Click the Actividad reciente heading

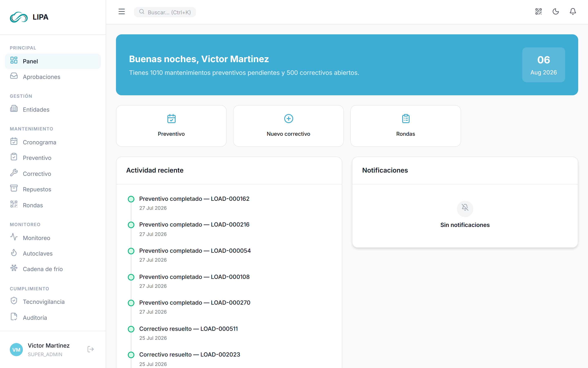155,170
